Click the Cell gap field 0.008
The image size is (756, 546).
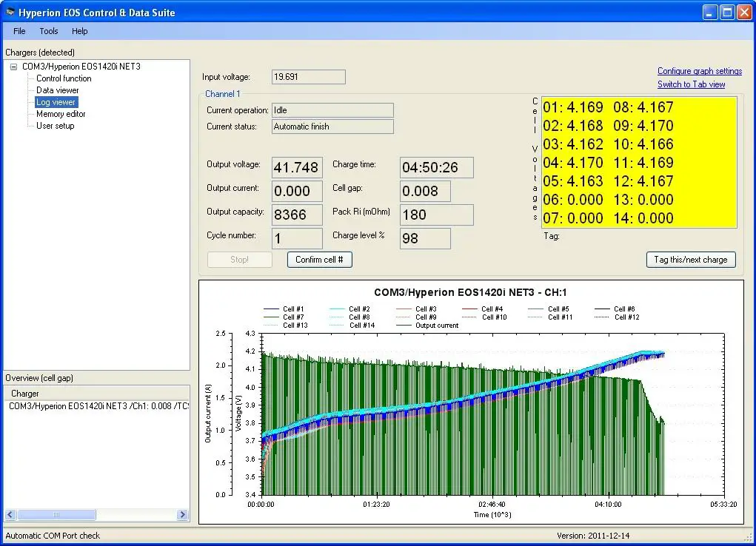point(425,192)
